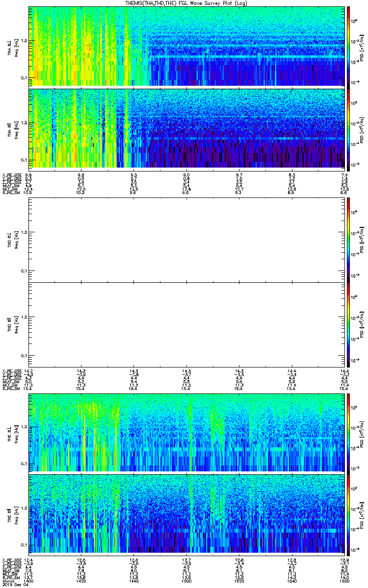
Task: Click 'MLT_SM' row label under THE panels
Action: point(9,575)
